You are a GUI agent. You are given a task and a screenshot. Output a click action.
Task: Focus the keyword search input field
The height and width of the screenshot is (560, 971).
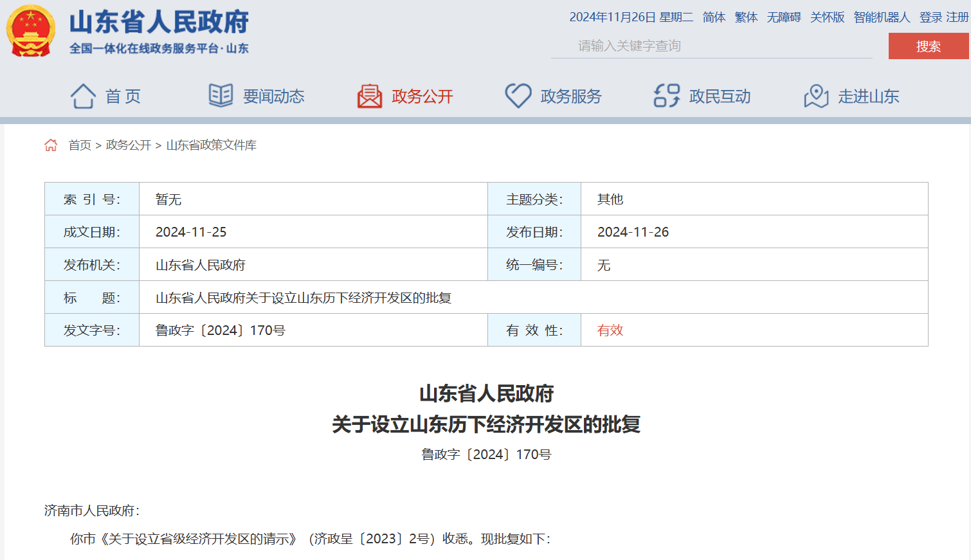point(712,46)
